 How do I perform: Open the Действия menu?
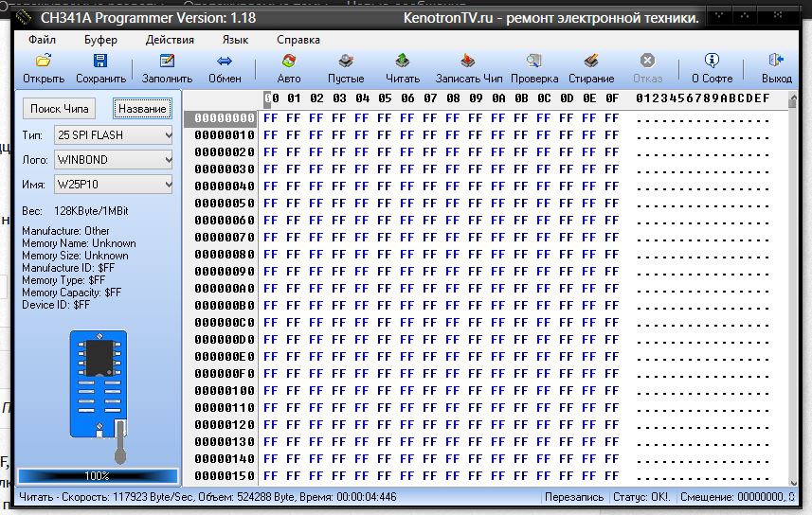click(170, 40)
